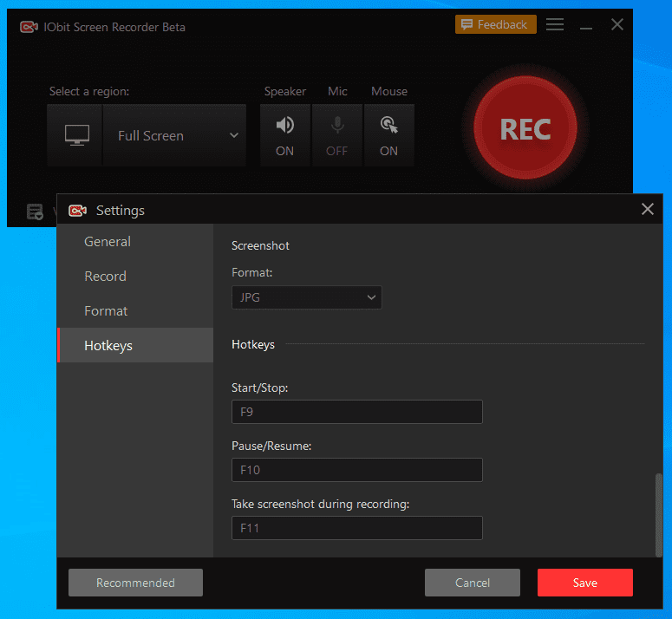The height and width of the screenshot is (619, 672).
Task: Open the General settings tab
Action: pos(135,242)
